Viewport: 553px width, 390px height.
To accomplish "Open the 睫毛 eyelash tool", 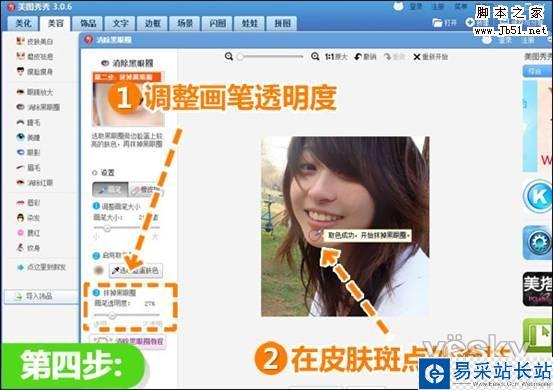I will [29, 122].
